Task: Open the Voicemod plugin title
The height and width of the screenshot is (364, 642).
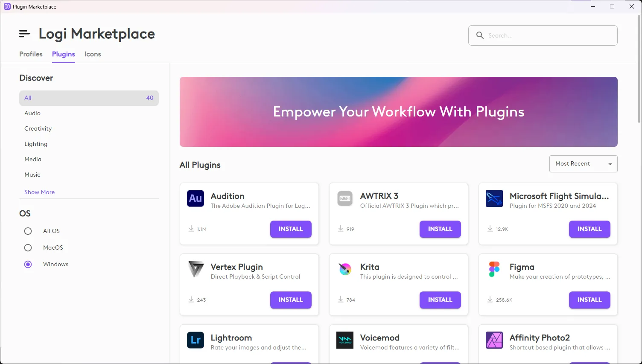Action: click(380, 338)
